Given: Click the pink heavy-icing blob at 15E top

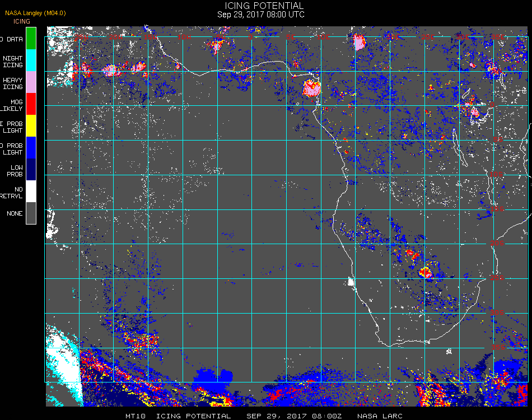Looking at the screenshot, I should click(360, 43).
